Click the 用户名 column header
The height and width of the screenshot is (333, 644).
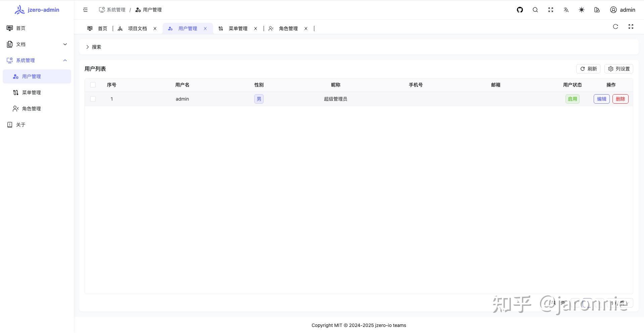[182, 85]
